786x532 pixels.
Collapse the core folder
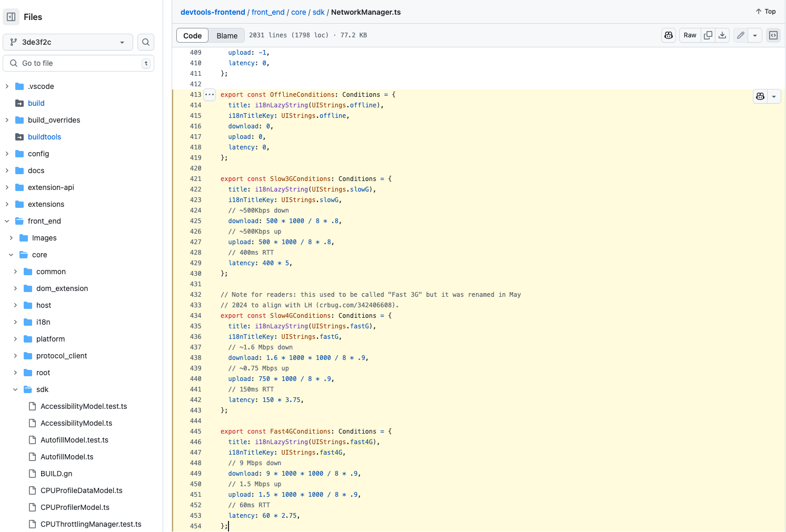point(11,255)
